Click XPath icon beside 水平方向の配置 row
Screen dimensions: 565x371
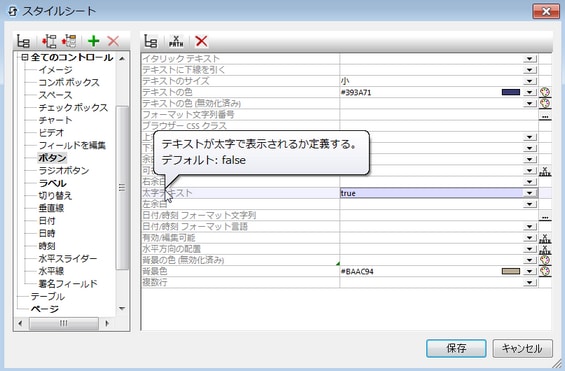pos(545,249)
